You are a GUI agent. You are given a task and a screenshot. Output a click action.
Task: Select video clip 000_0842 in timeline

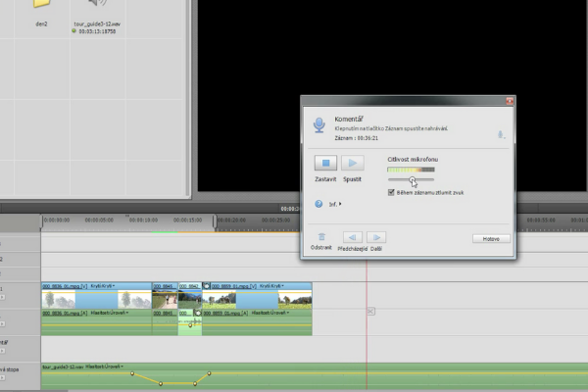tap(190, 296)
